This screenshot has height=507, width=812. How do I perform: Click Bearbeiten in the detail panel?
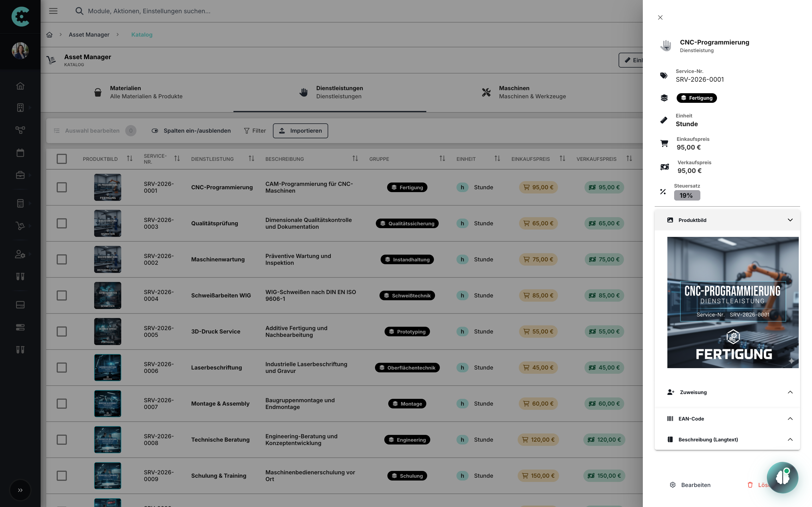[x=690, y=485]
